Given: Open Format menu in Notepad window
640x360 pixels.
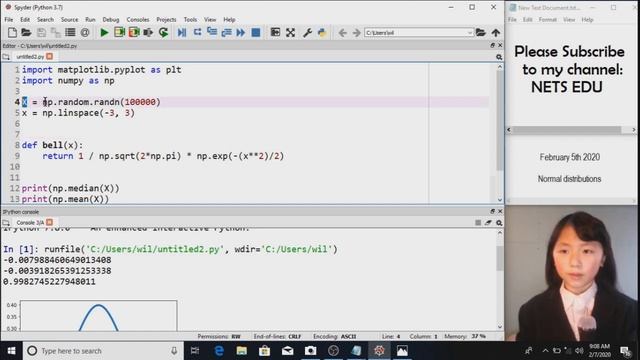Looking at the screenshot, I should (x=547, y=20).
